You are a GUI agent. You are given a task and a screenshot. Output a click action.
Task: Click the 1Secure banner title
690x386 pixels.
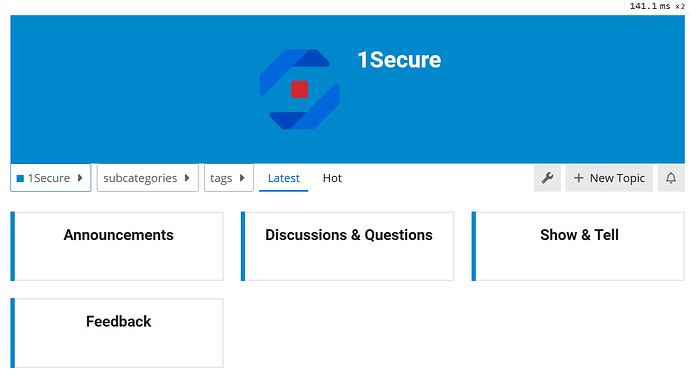pyautogui.click(x=399, y=60)
